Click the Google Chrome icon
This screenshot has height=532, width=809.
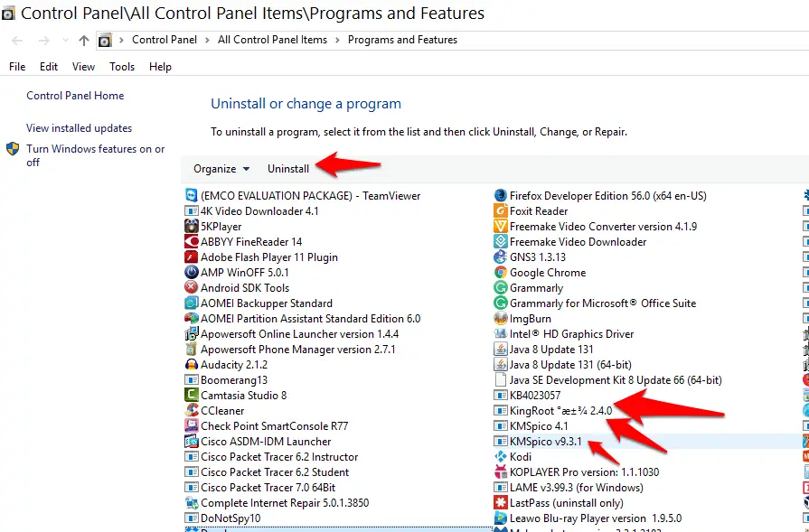(x=501, y=272)
